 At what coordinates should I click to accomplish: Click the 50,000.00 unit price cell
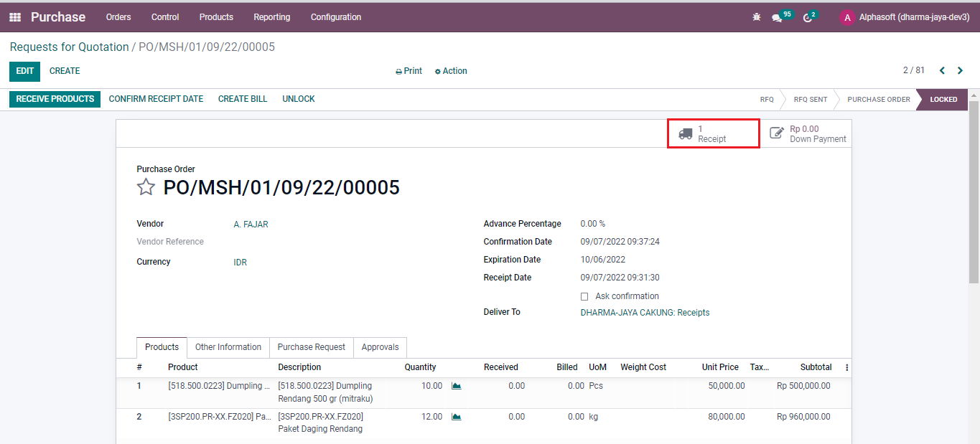[x=727, y=386]
